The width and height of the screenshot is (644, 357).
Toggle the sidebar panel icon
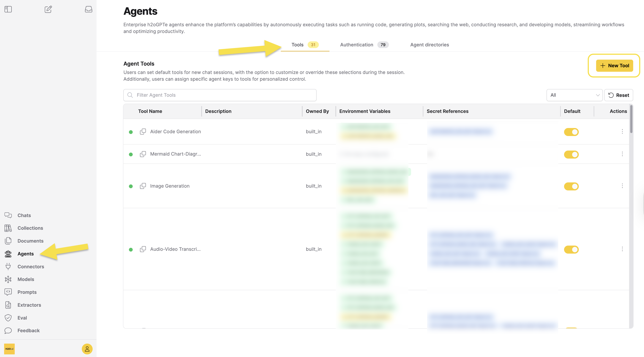(x=8, y=9)
